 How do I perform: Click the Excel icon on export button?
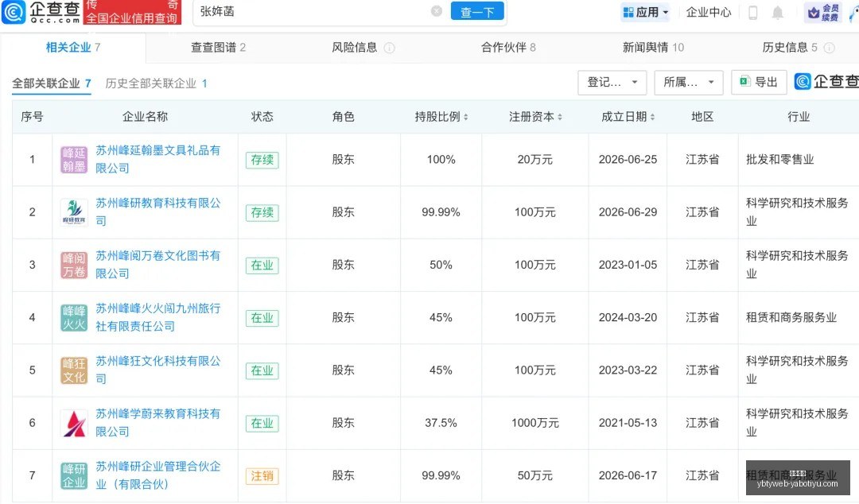click(744, 82)
